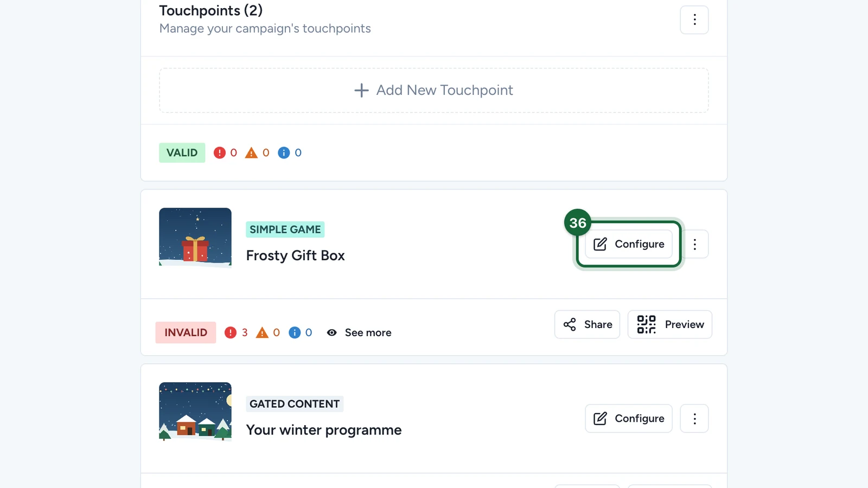
Task: Open the Your winter programme thumbnail
Action: click(195, 412)
